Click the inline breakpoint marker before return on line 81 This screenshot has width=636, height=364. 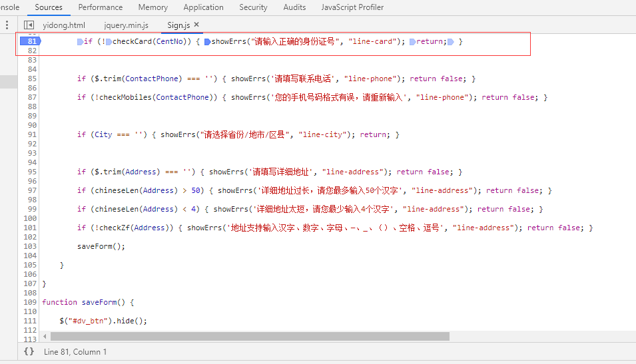(412, 42)
